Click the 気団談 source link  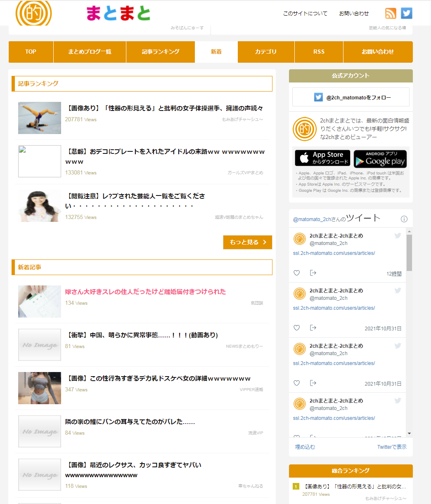pyautogui.click(x=257, y=303)
